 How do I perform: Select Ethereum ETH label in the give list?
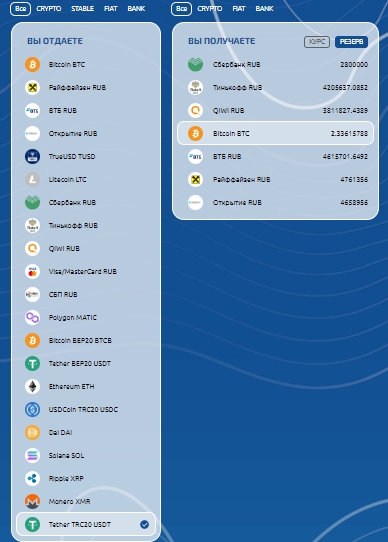71,386
